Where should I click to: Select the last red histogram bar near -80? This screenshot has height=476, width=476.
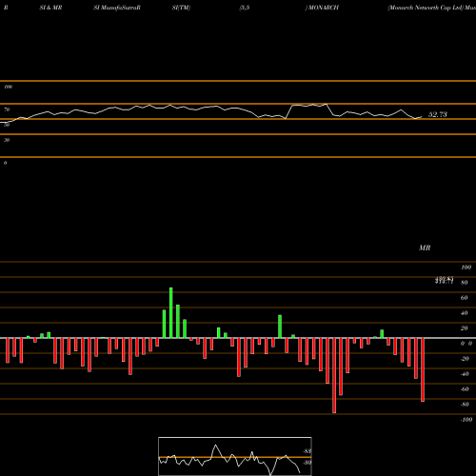coord(423,370)
